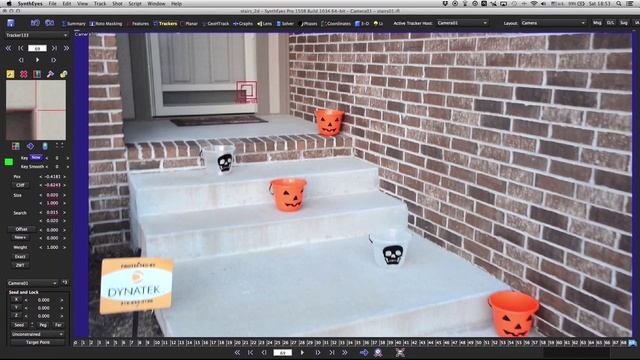Click the light blue icon below mini-view
This screenshot has height=360, width=640.
pos(45,146)
